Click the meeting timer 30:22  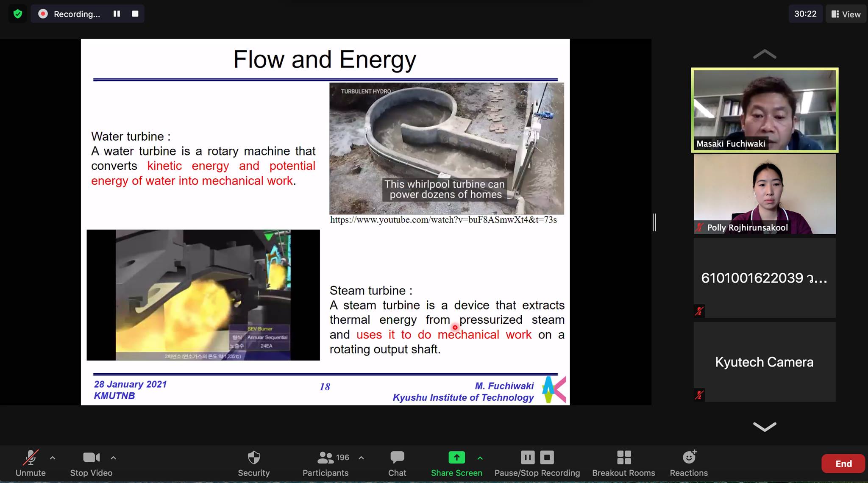[x=805, y=14]
